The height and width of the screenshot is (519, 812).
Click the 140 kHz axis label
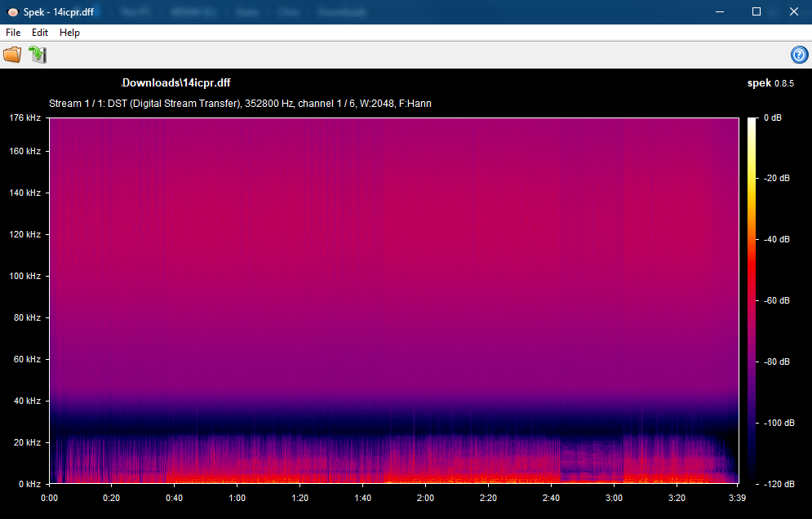[24, 193]
